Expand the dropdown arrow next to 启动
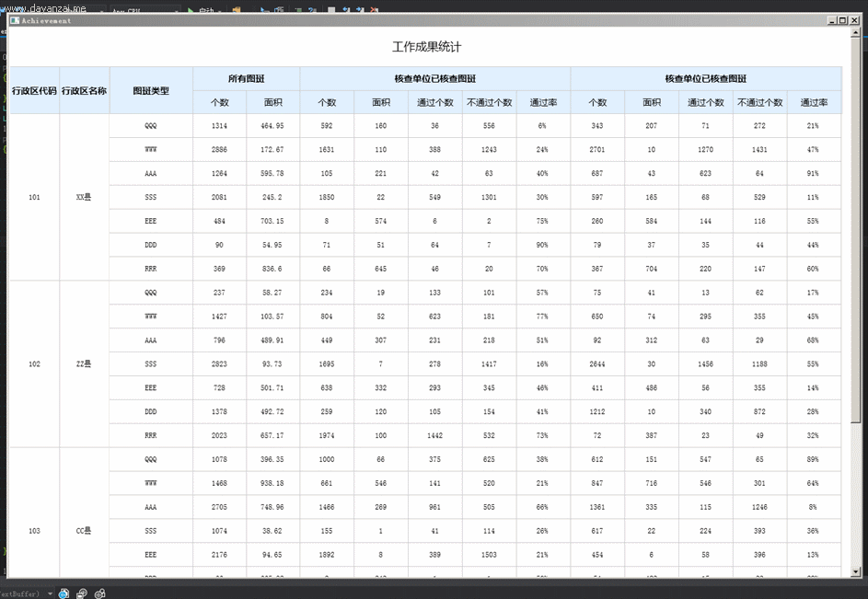Viewport: 868px width, 599px height. point(218,7)
